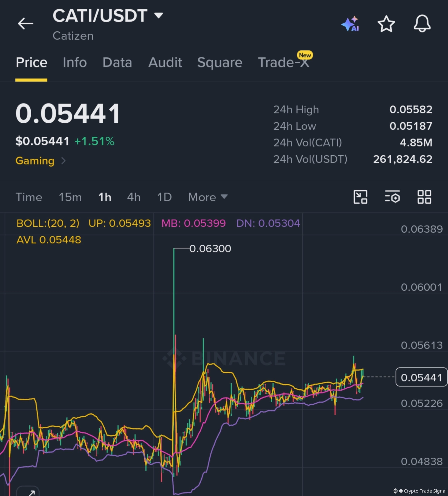Tap the UP: 0.05493 band value
Image resolution: width=448 pixels, height=496 pixels.
click(119, 223)
